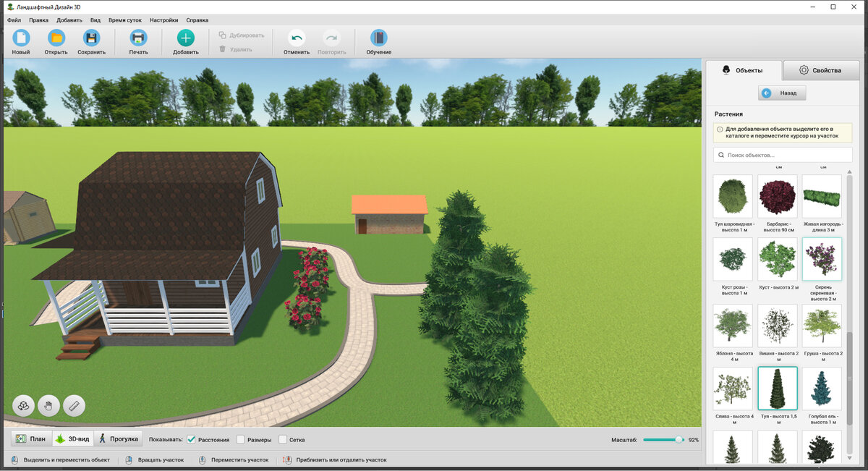
Task: Click the Дублировать toolbar item
Action: click(x=242, y=35)
